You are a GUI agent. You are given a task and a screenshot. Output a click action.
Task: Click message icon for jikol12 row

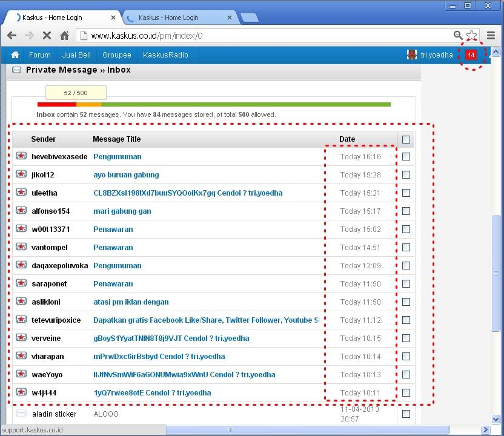point(21,174)
